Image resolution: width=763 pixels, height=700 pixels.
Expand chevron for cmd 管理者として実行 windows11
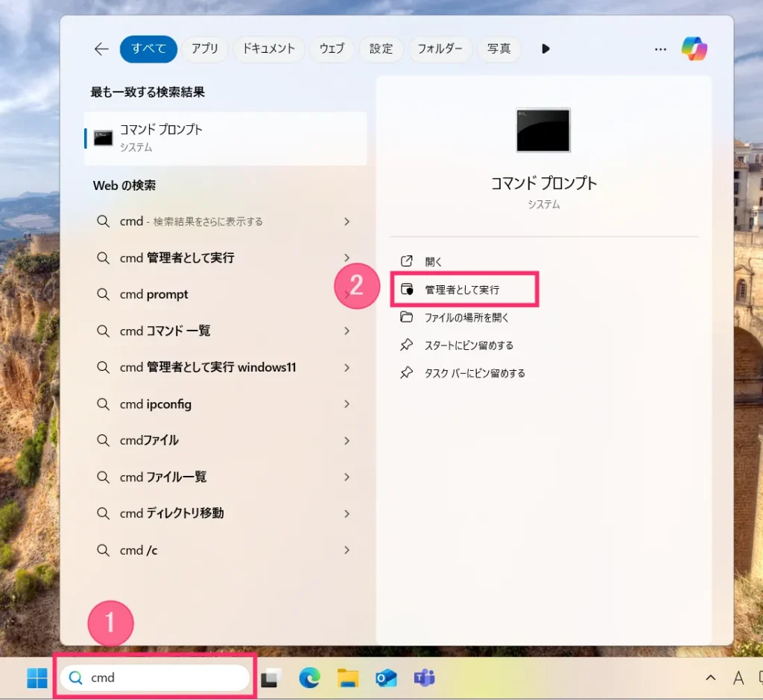[346, 367]
